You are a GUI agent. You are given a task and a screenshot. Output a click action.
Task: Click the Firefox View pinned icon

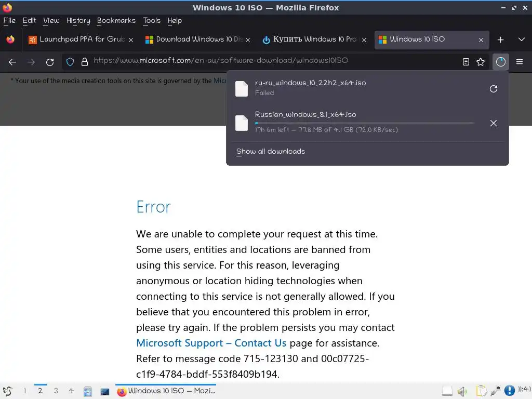pyautogui.click(x=10, y=39)
